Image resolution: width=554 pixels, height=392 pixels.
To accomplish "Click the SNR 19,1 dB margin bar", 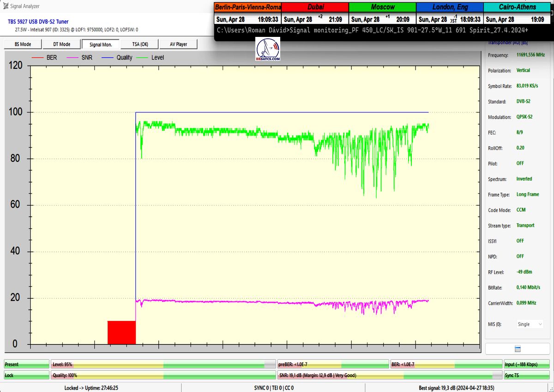I will 390,375.
